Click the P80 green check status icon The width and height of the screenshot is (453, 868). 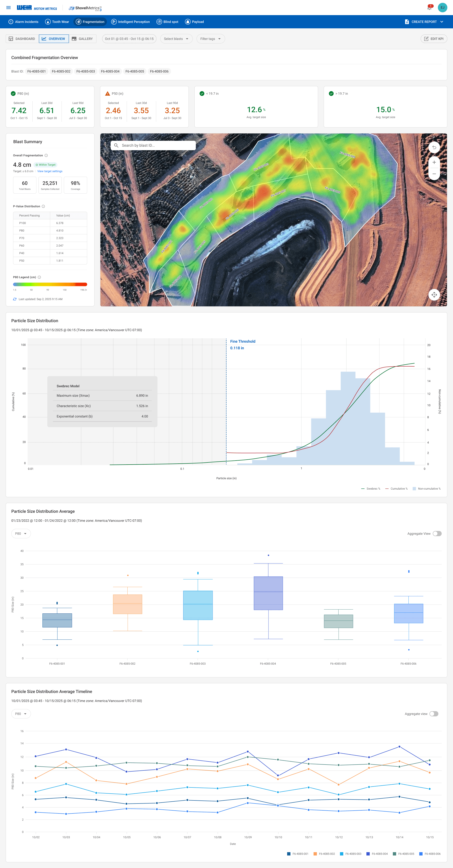click(x=13, y=94)
